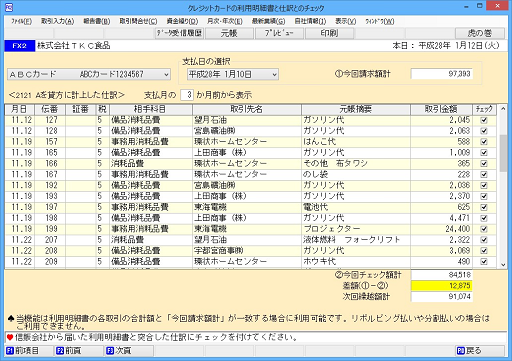This screenshot has height=361, width=512.
Task: Open the 表示(V) menu
Action: 345,21
